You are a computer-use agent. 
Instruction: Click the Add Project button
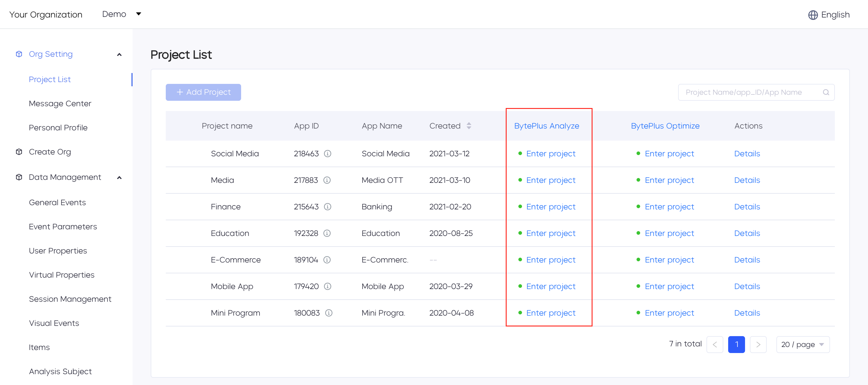(x=203, y=92)
